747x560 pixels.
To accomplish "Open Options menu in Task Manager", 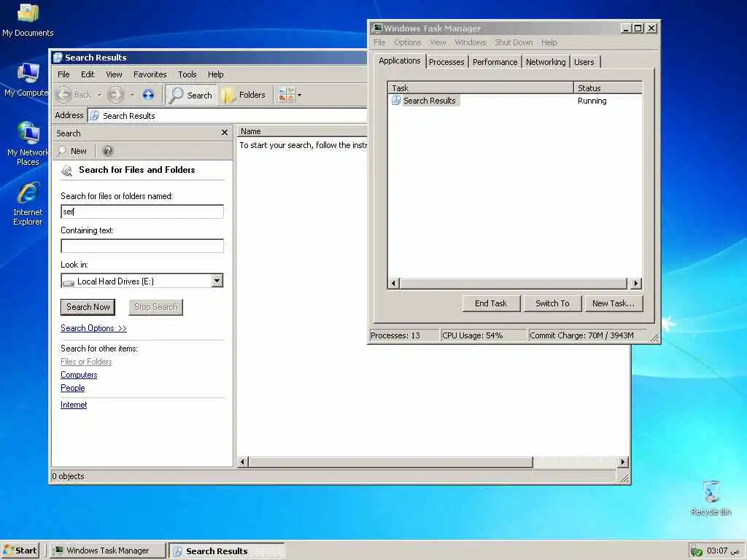I will point(407,42).
